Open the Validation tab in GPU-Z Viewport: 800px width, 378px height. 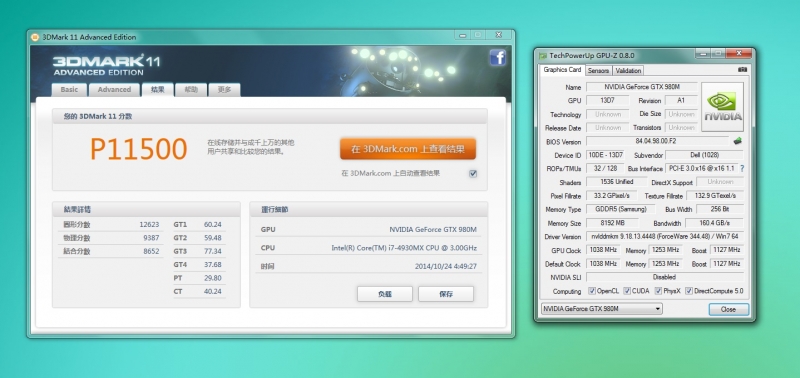[628, 70]
